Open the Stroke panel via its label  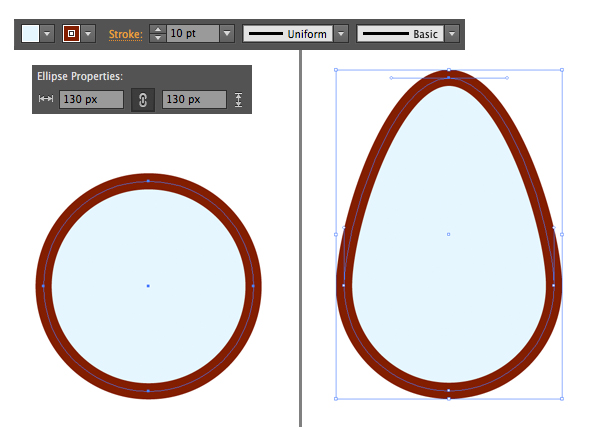[126, 34]
